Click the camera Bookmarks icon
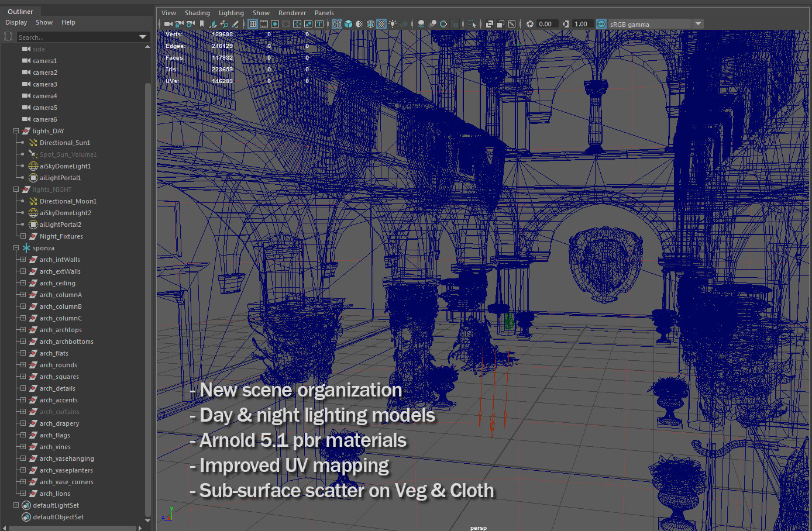The image size is (812, 531). 202,24
